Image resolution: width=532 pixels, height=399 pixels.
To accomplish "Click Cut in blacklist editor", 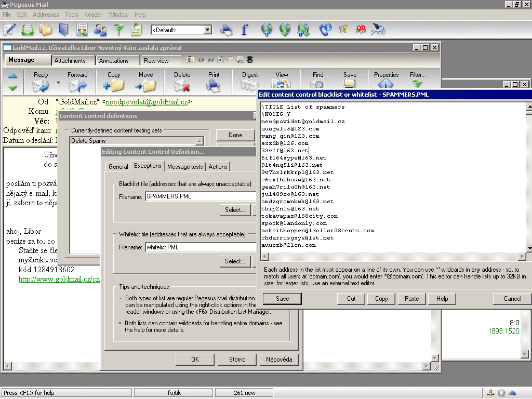I will coord(351,299).
